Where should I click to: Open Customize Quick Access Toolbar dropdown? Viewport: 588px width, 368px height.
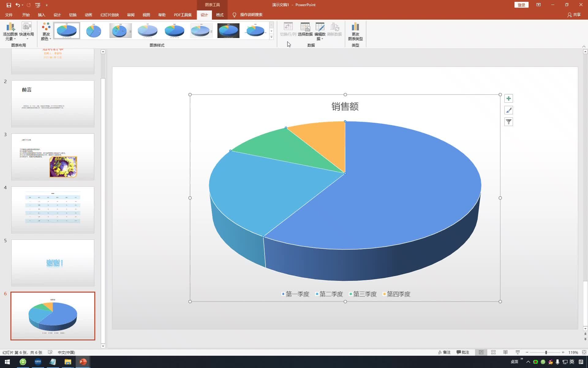pos(47,5)
